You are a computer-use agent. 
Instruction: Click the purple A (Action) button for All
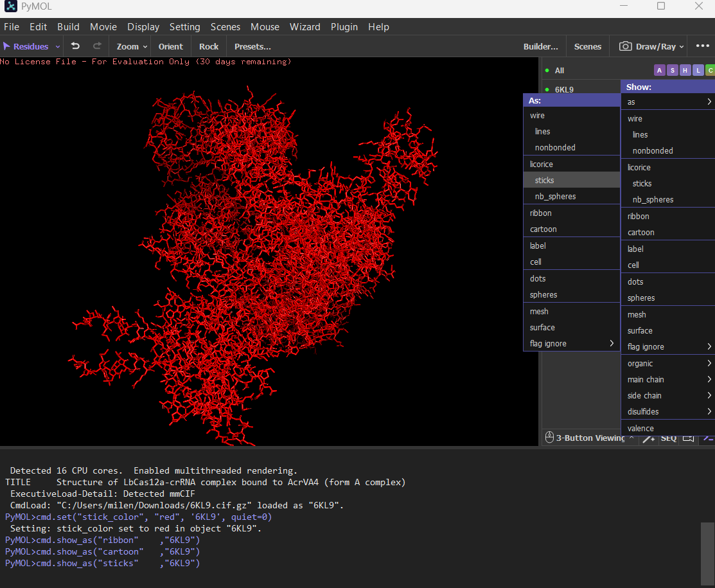coord(659,71)
